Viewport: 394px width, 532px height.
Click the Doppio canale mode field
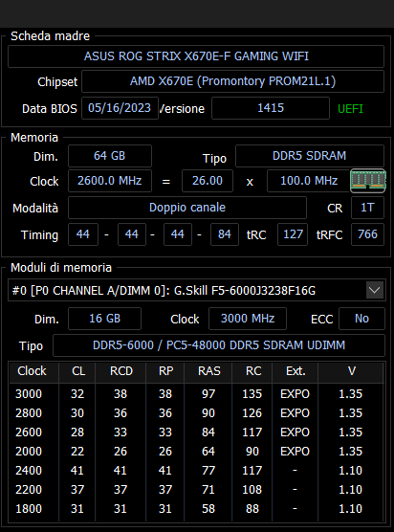[187, 208]
